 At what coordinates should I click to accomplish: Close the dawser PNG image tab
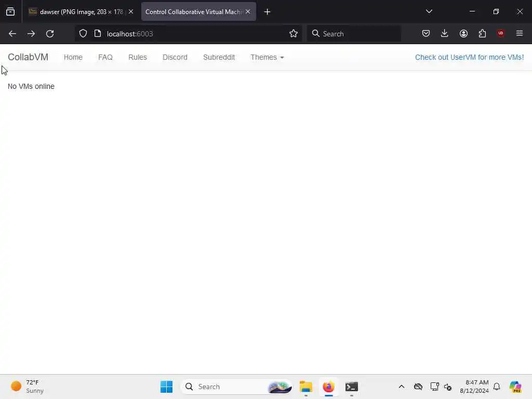click(x=131, y=12)
